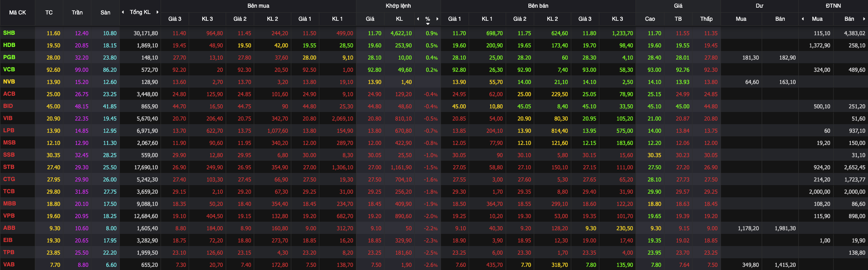This screenshot has height=270, width=868.
Task: Click the Giá 3 header under Bên mua
Action: [175, 19]
